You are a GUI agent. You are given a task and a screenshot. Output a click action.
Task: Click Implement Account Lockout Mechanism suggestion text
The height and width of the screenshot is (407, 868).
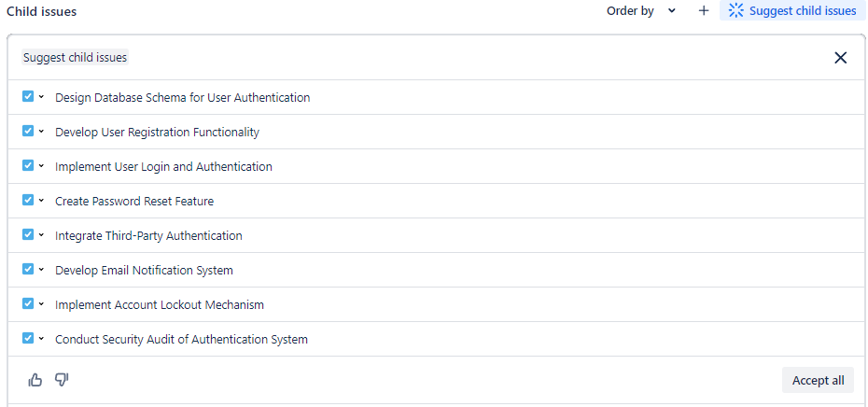(160, 305)
